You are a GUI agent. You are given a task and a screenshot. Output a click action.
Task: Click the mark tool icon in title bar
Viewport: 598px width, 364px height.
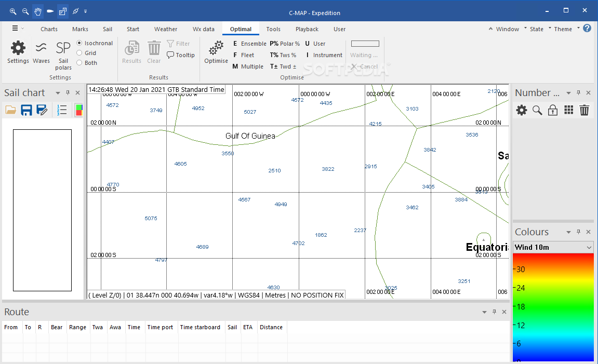pos(75,11)
